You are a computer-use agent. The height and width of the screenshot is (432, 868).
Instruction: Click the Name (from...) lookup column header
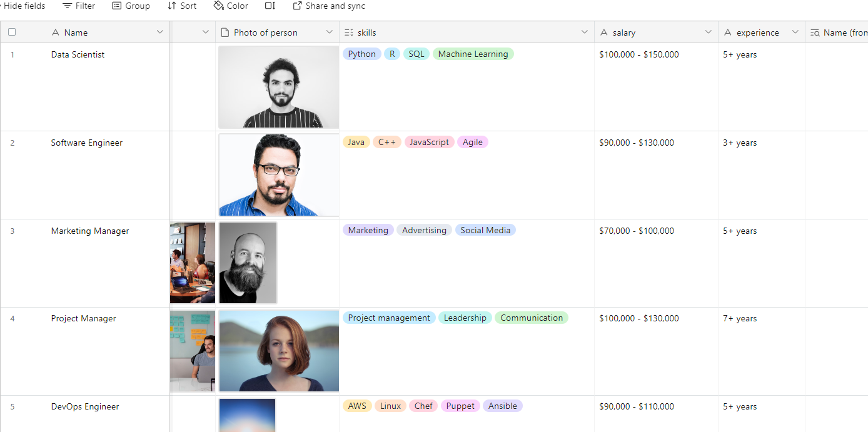click(x=837, y=33)
